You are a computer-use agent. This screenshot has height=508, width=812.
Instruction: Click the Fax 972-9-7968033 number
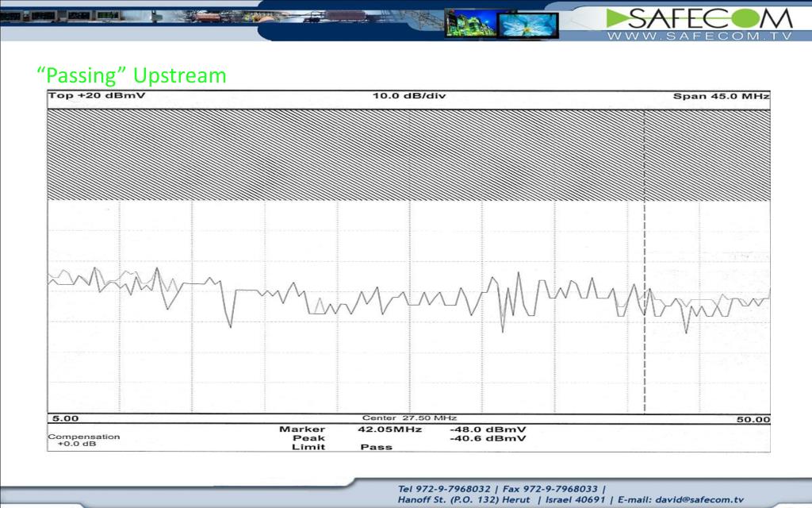click(550, 489)
